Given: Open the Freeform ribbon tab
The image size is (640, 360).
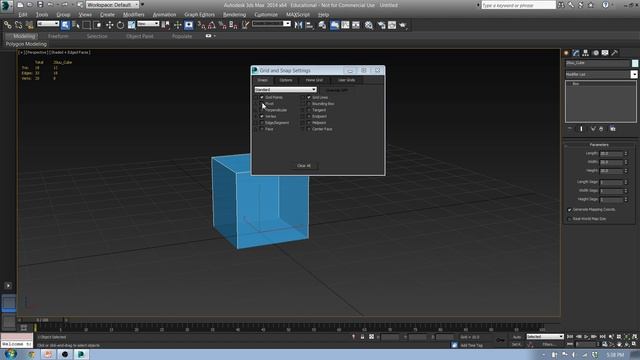Looking at the screenshot, I should point(58,36).
